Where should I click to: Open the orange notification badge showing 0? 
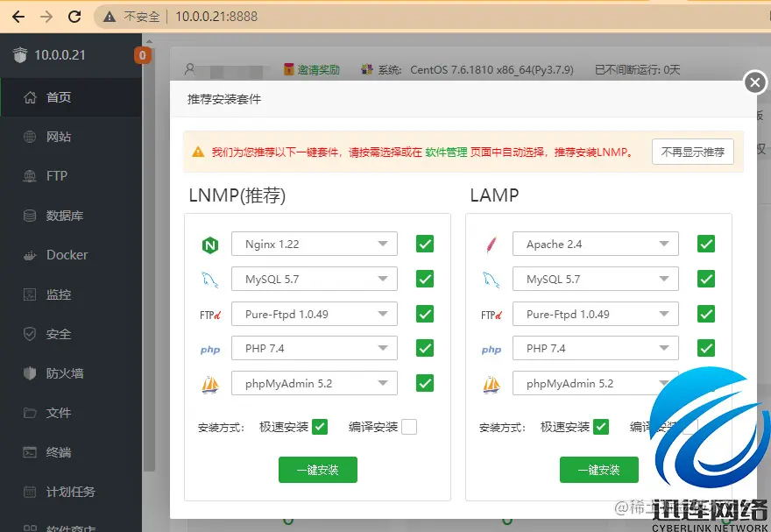[x=142, y=55]
